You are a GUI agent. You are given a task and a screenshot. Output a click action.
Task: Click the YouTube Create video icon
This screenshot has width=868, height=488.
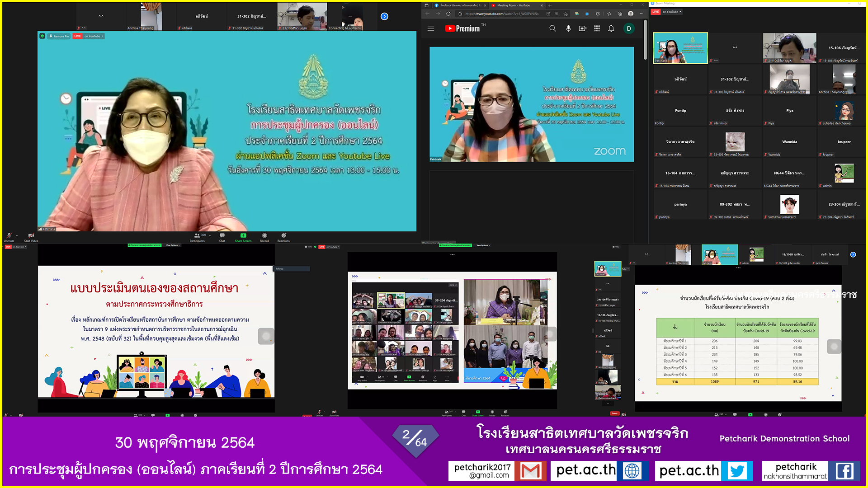583,28
